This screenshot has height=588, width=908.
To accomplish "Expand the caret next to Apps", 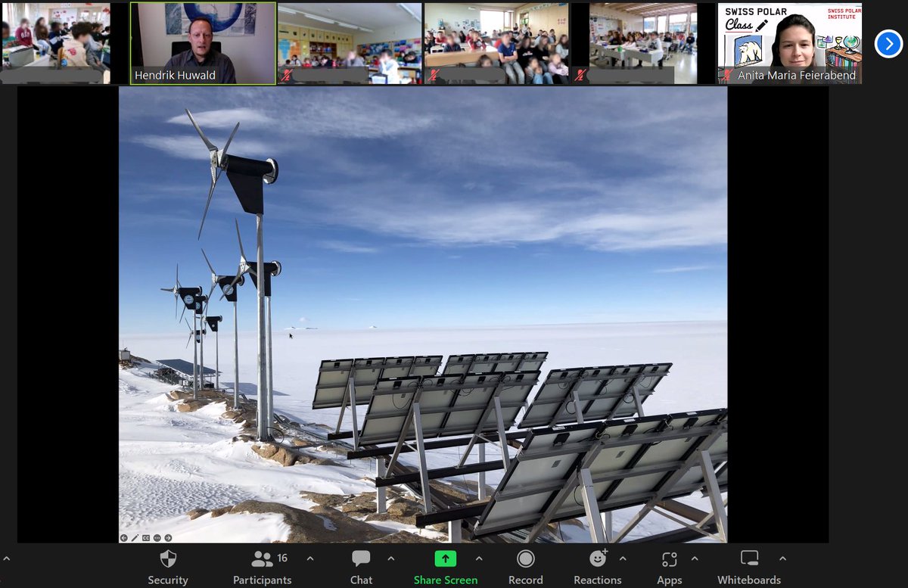I will tap(695, 559).
